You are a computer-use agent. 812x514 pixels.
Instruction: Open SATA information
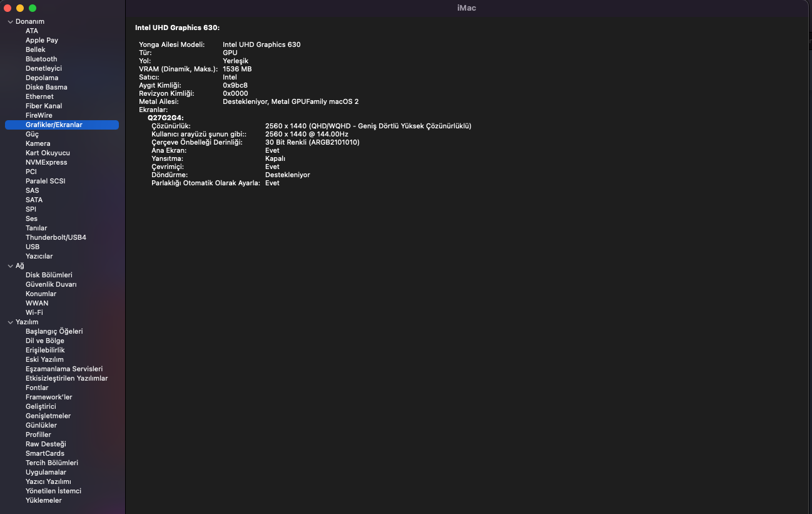pyautogui.click(x=34, y=200)
